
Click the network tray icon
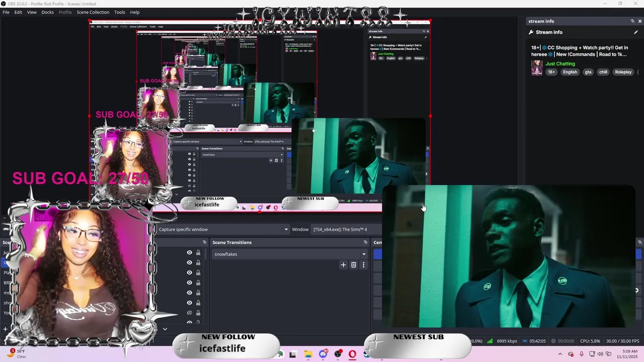[592, 354]
